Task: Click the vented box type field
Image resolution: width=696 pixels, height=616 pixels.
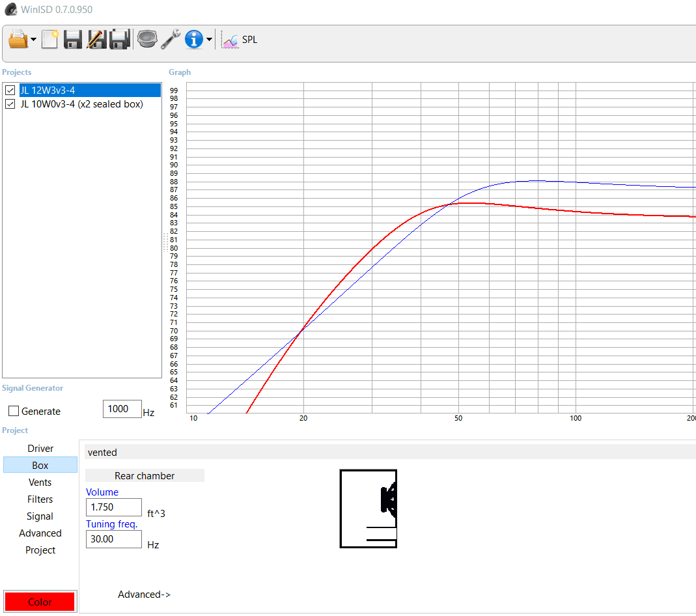Action: tap(390, 453)
